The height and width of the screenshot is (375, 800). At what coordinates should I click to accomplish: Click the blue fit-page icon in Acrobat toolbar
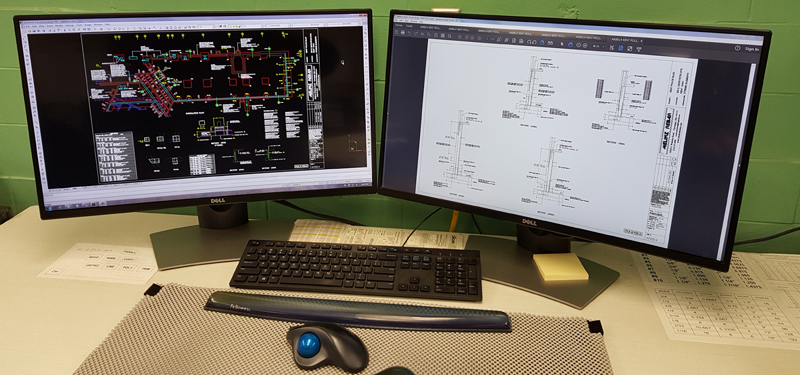click(x=620, y=47)
